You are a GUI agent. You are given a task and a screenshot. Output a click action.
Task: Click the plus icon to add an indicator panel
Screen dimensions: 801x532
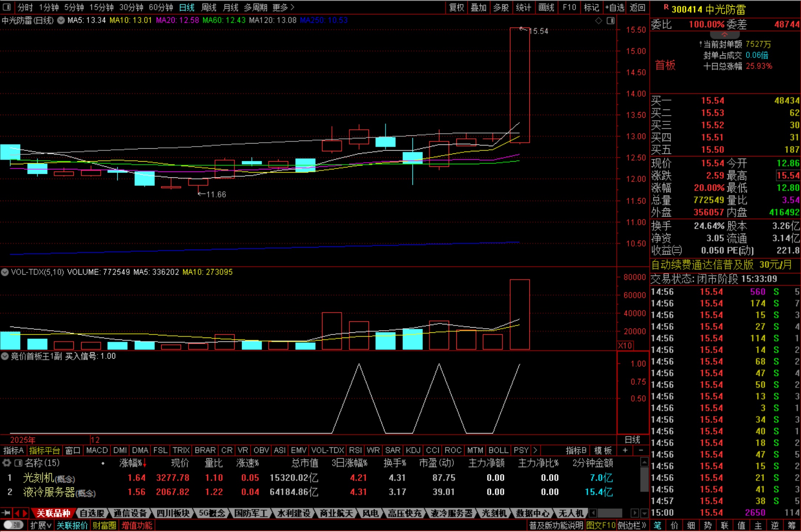pos(625,450)
